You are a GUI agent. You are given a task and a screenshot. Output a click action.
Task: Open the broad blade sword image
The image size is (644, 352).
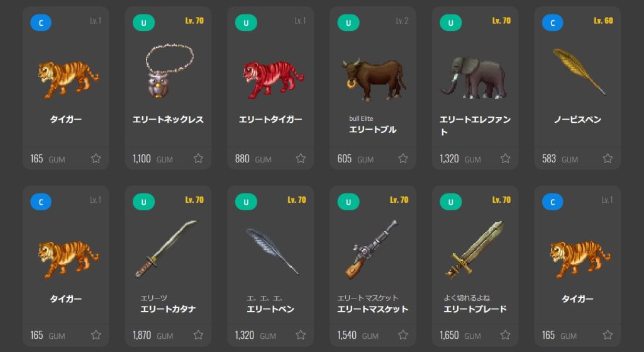[x=474, y=249]
